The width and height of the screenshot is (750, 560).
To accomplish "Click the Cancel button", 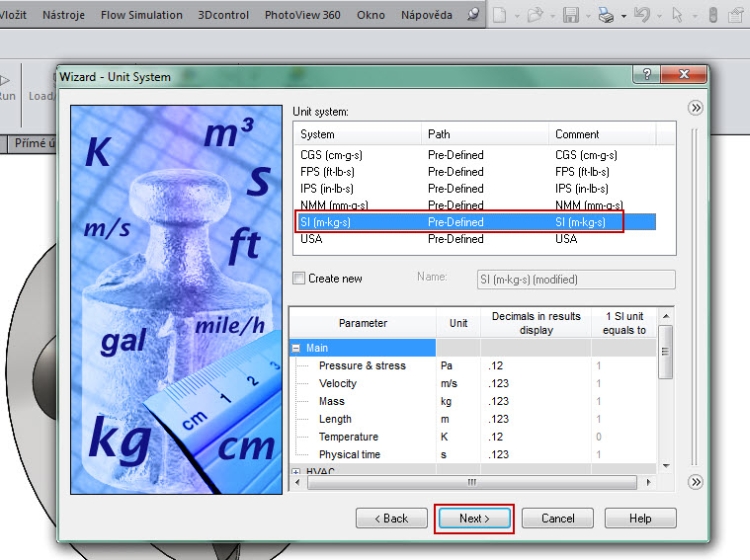I will [x=557, y=518].
